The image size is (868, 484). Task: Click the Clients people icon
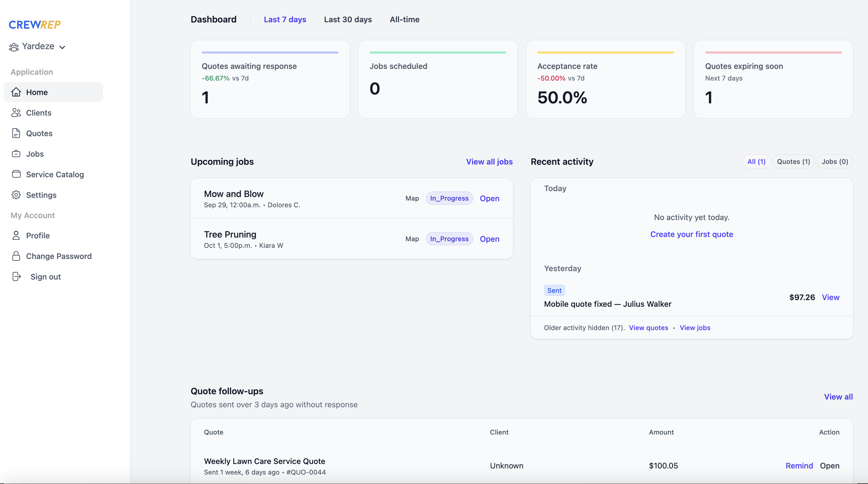click(16, 113)
